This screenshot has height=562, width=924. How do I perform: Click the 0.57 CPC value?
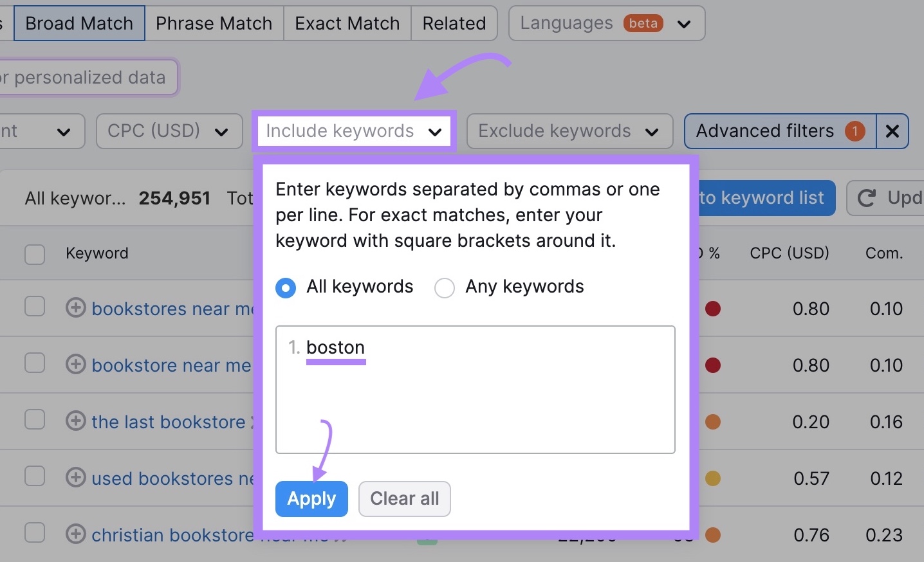point(811,479)
